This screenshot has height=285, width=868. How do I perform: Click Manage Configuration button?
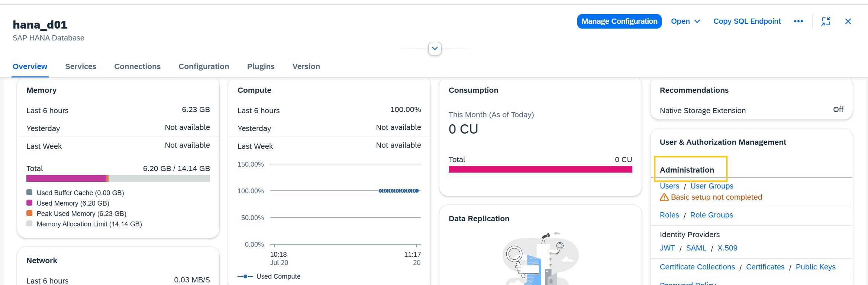[x=619, y=22]
